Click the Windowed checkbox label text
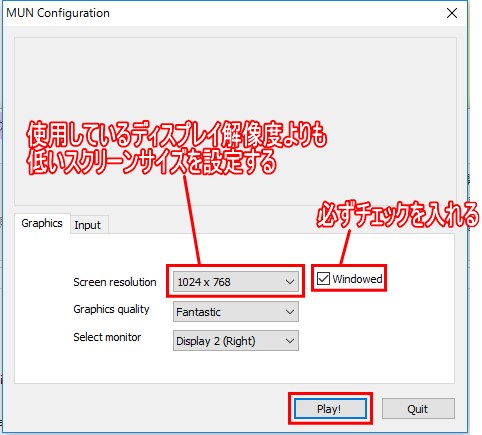Viewport: 482px width, 435px height. click(x=357, y=279)
